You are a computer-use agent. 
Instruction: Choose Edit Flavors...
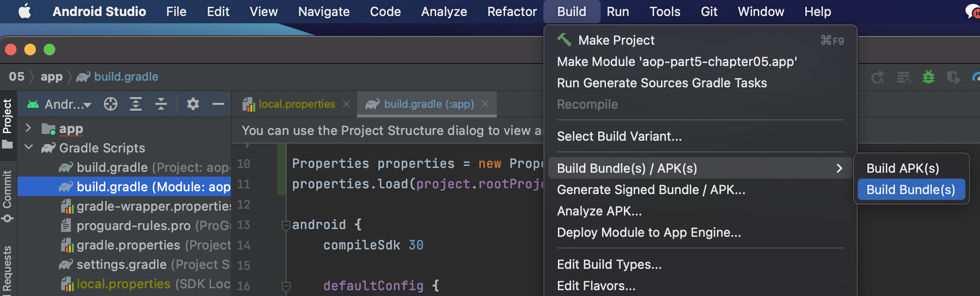pos(700,286)
